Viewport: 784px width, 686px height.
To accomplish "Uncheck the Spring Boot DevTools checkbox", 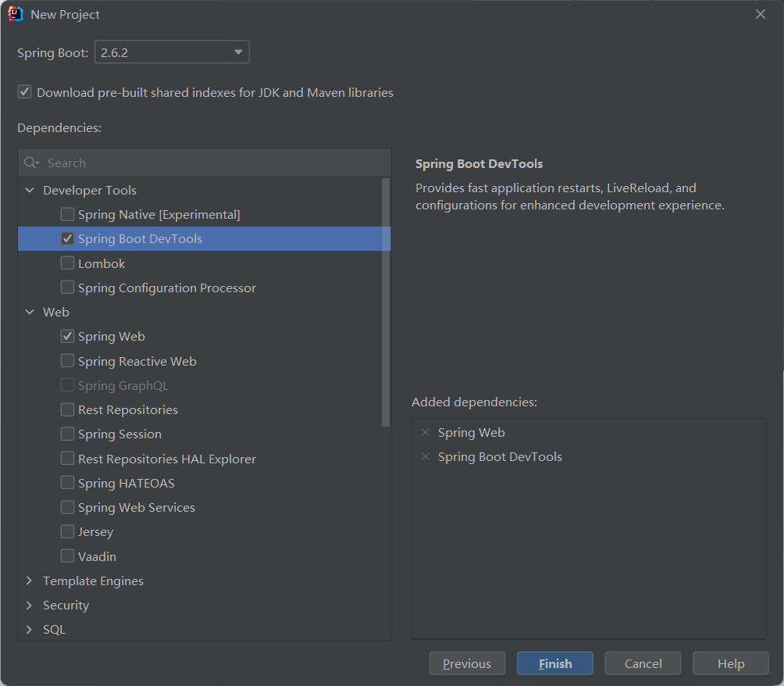I will [x=67, y=238].
